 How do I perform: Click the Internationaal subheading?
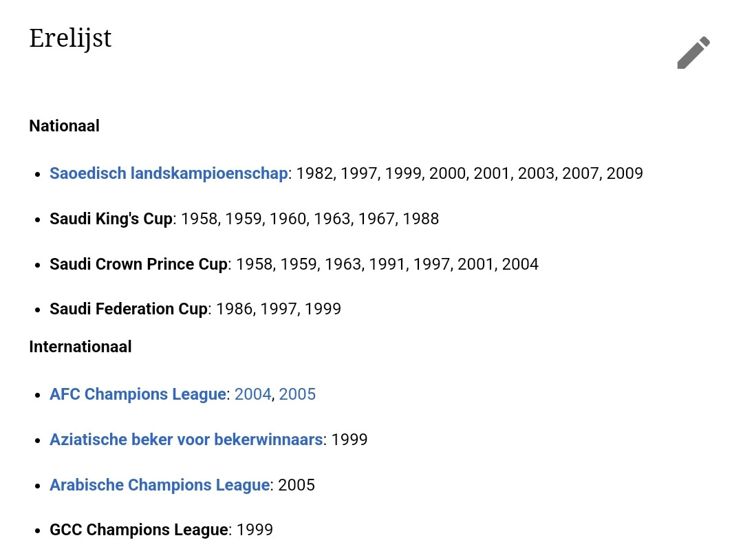pyautogui.click(x=80, y=347)
